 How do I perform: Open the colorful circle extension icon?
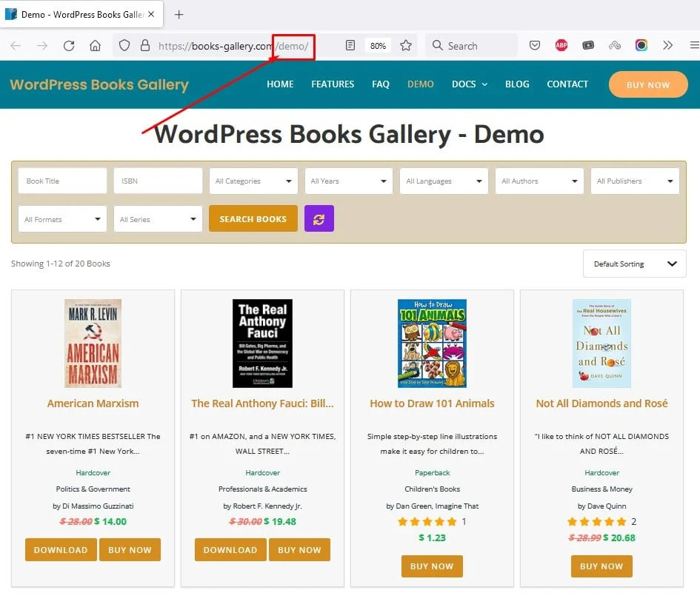point(641,45)
